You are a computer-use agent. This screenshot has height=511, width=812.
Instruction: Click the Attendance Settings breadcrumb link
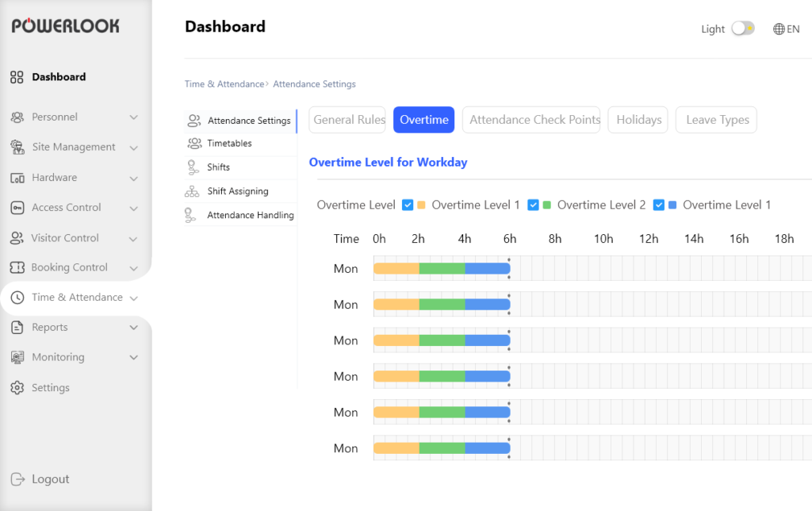tap(314, 83)
